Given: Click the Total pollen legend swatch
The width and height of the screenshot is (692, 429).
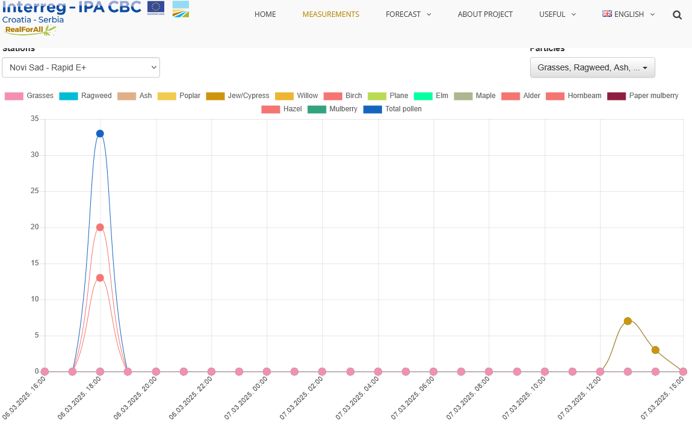Looking at the screenshot, I should [x=372, y=109].
